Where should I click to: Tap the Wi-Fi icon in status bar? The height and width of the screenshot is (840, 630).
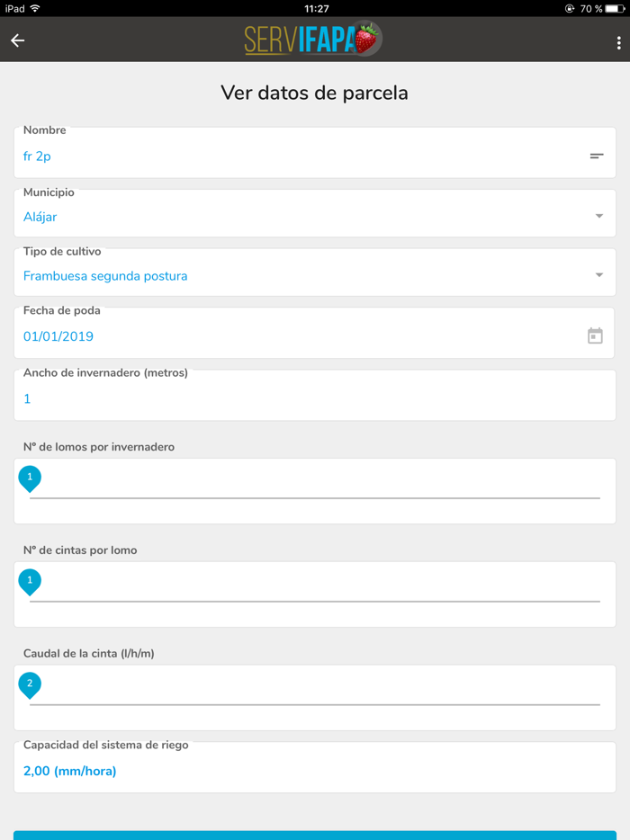click(35, 9)
